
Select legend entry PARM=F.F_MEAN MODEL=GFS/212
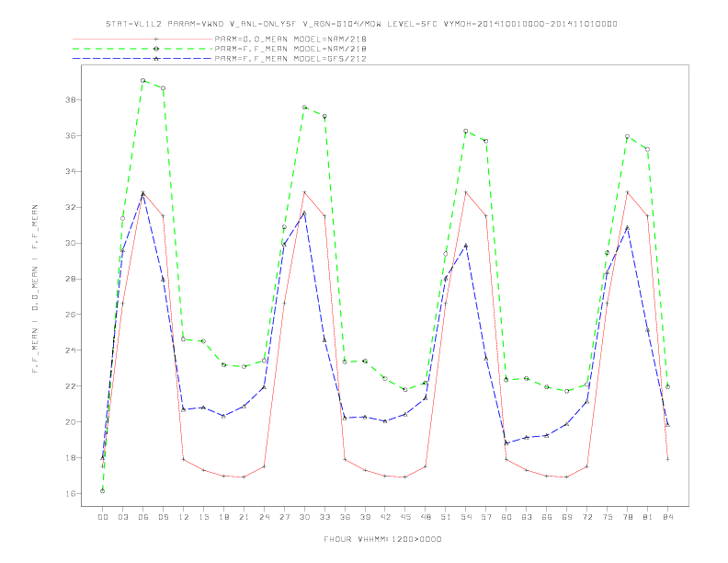[x=290, y=59]
